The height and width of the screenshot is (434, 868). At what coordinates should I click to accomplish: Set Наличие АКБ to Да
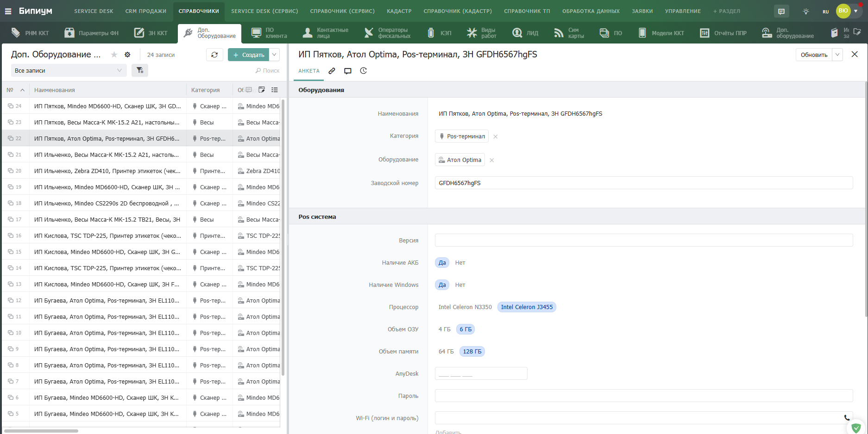(442, 263)
